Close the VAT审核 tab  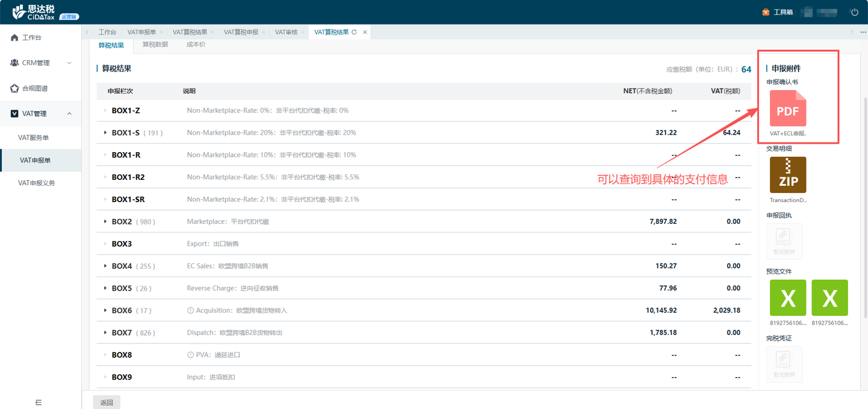coord(303,32)
